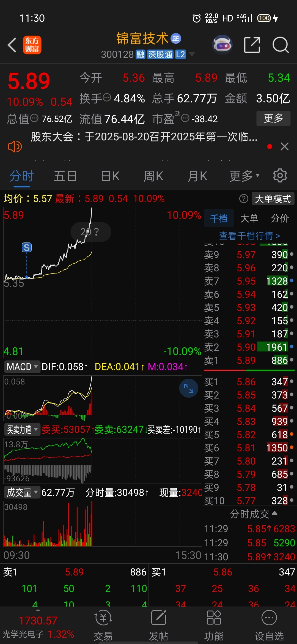297x644 pixels.
Task: Tap the 20? bubble on chart
Action: pyautogui.click(x=91, y=232)
